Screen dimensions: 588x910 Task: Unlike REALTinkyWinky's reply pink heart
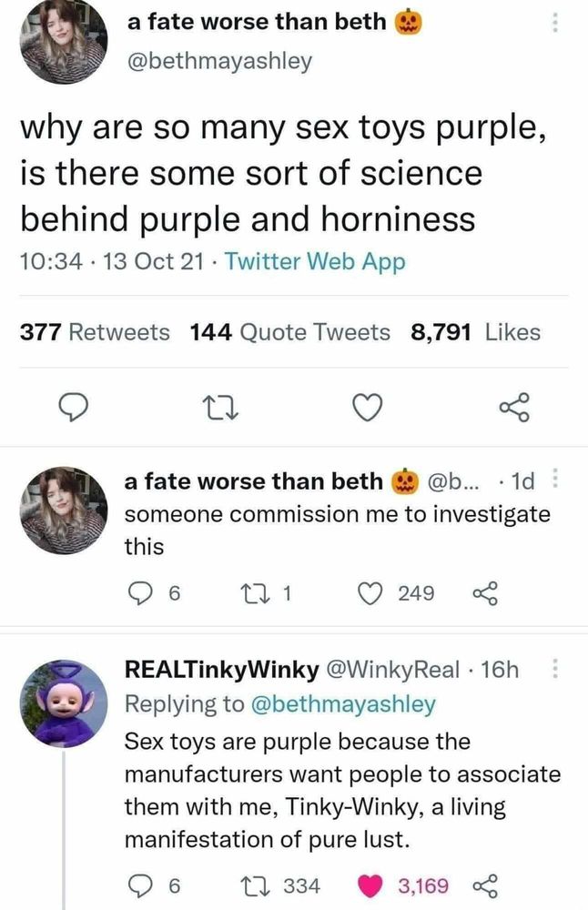tap(370, 885)
